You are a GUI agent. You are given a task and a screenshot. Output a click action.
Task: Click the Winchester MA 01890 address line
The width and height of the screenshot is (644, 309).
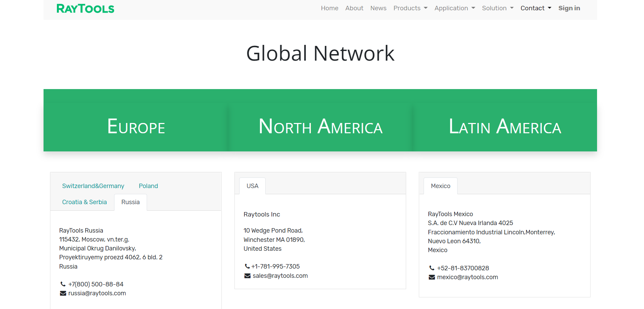click(x=274, y=240)
